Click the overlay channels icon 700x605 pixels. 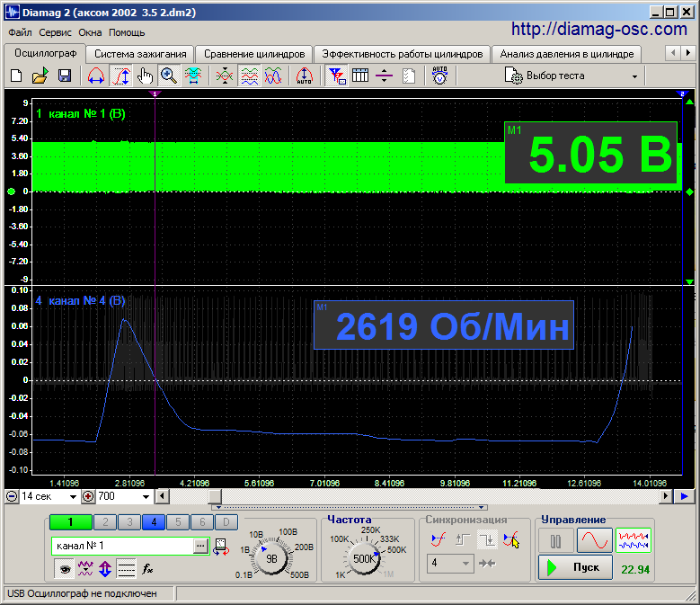tap(225, 76)
